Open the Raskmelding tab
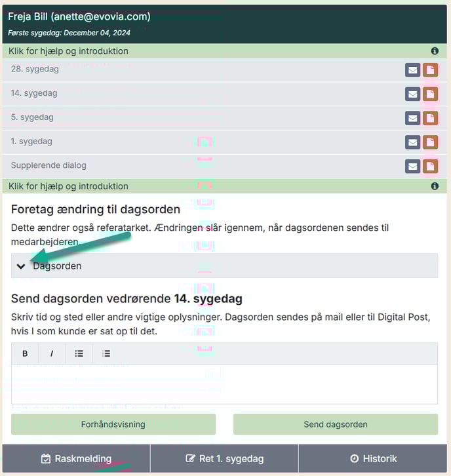451x476 pixels. (x=76, y=458)
